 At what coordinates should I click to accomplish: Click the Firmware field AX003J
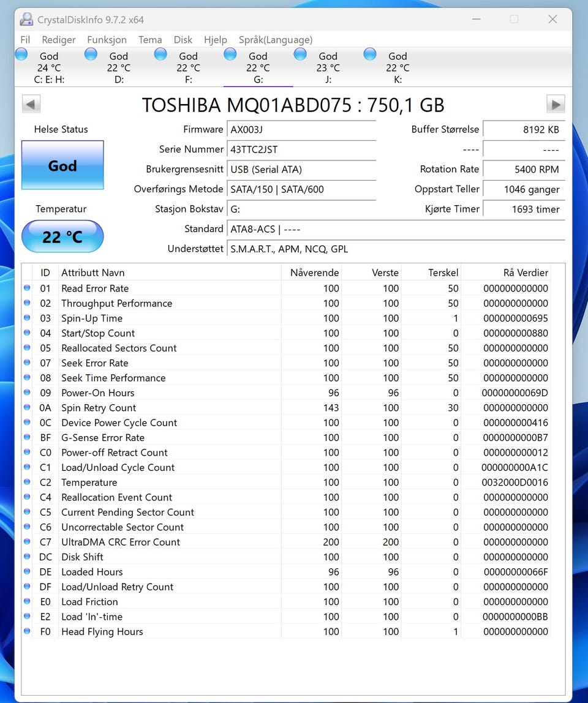click(x=301, y=130)
